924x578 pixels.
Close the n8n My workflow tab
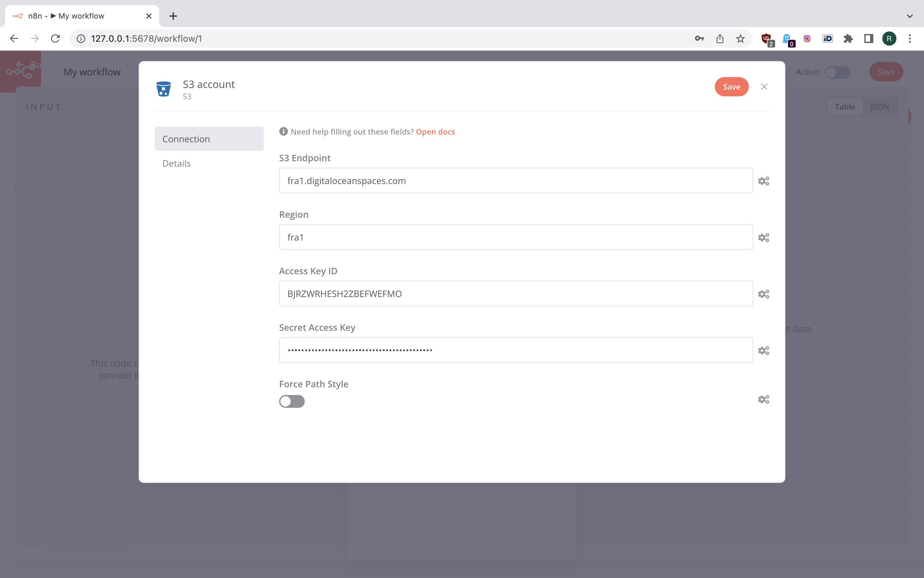149,16
